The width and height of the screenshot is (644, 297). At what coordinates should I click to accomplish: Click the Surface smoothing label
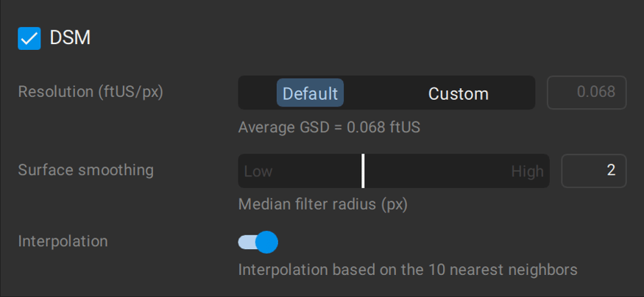85,171
